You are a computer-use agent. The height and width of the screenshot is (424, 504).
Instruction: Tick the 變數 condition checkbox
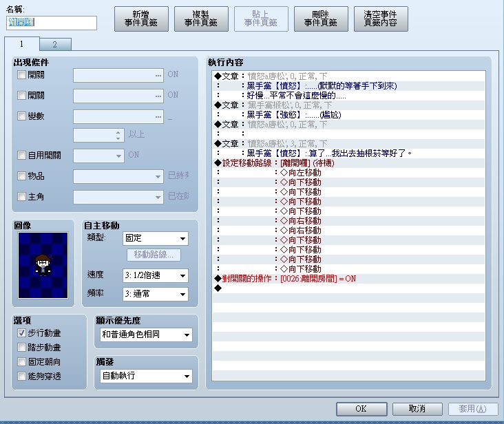21,116
